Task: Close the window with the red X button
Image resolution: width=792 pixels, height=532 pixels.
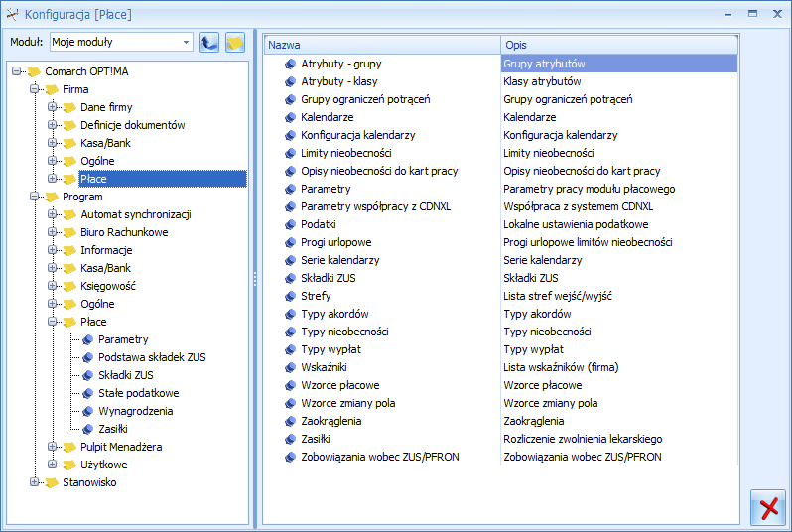Action: 768,507
